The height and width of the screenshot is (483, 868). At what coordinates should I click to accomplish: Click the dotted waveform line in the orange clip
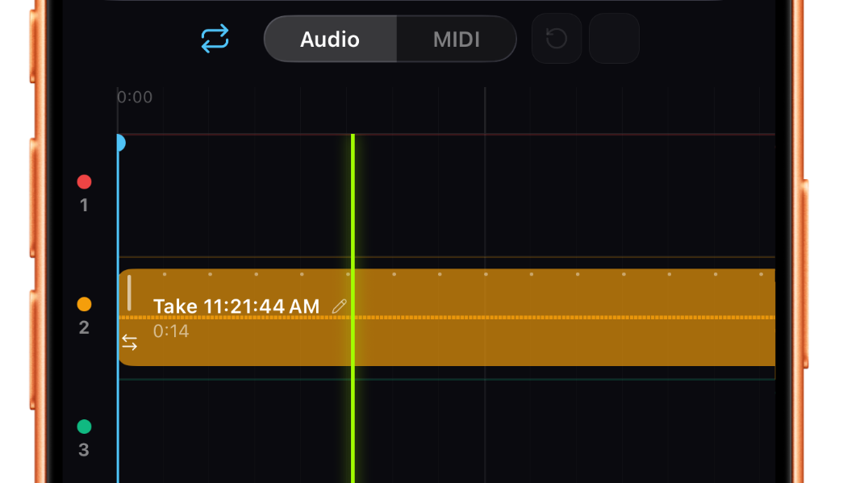click(x=565, y=318)
